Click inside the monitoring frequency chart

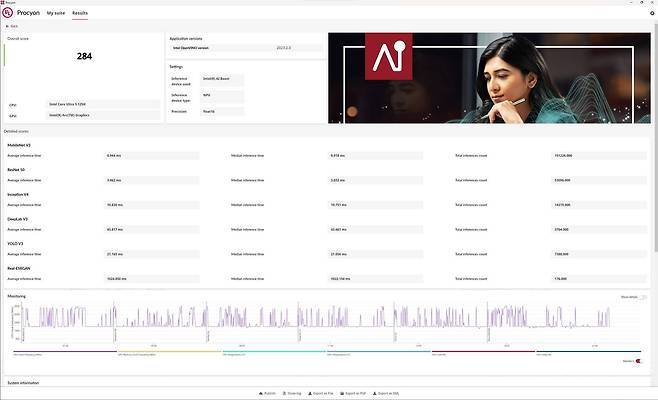(x=300, y=322)
